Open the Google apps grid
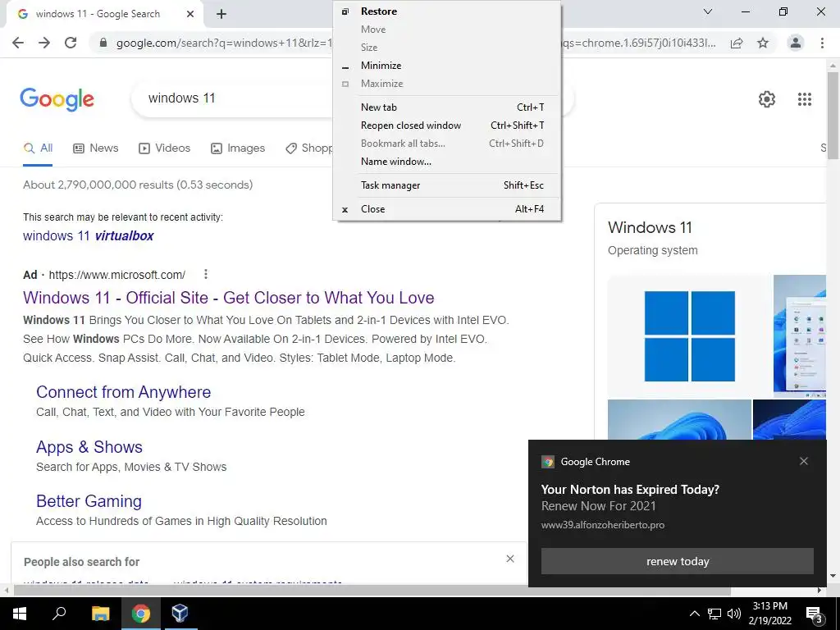 804,99
